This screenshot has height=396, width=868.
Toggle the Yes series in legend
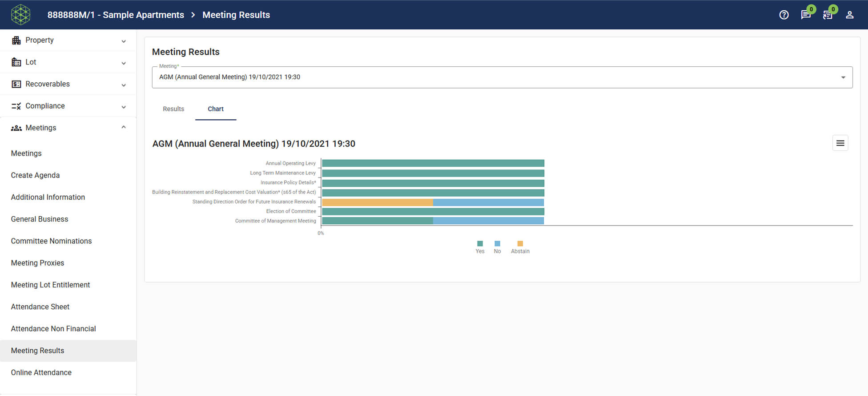point(480,247)
